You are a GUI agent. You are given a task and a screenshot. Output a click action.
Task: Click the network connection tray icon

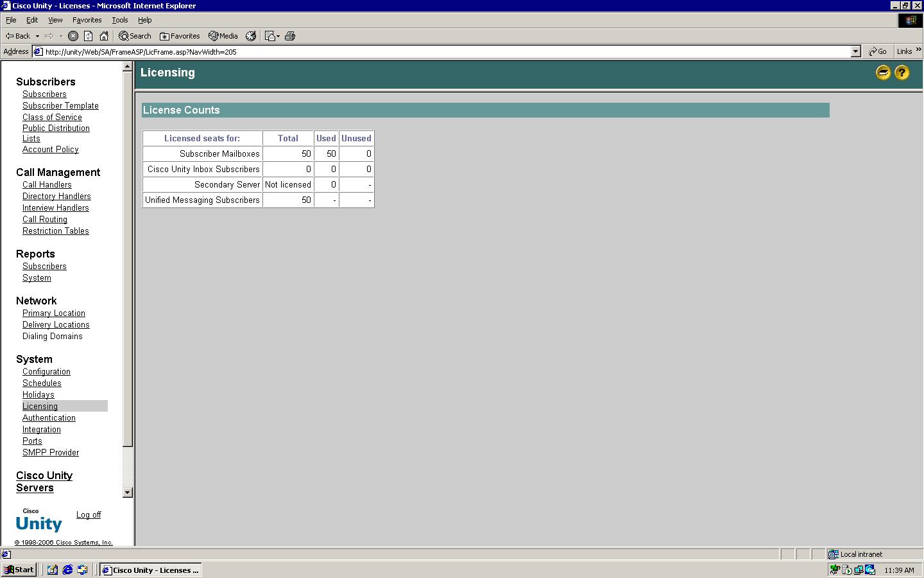(858, 570)
